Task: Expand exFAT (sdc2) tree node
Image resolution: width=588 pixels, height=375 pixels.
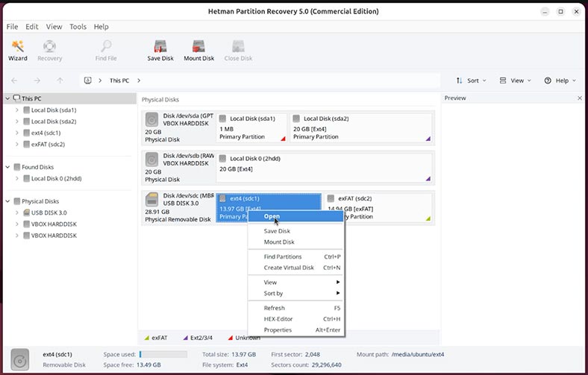Action: [17, 144]
